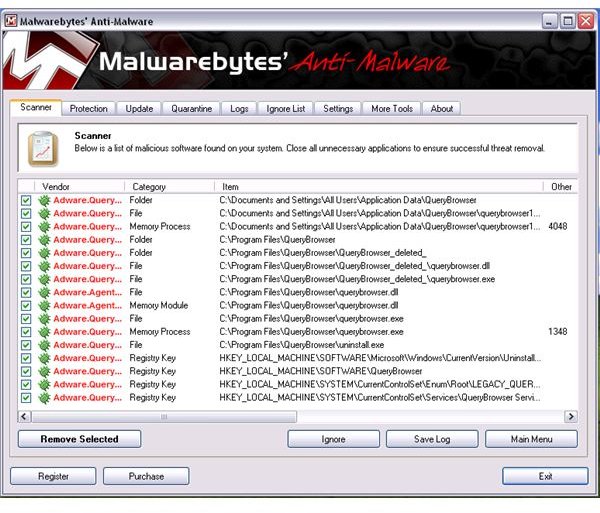The width and height of the screenshot is (600, 513).
Task: Click bug icon on the 1348 Memory Process row
Action: pos(44,332)
